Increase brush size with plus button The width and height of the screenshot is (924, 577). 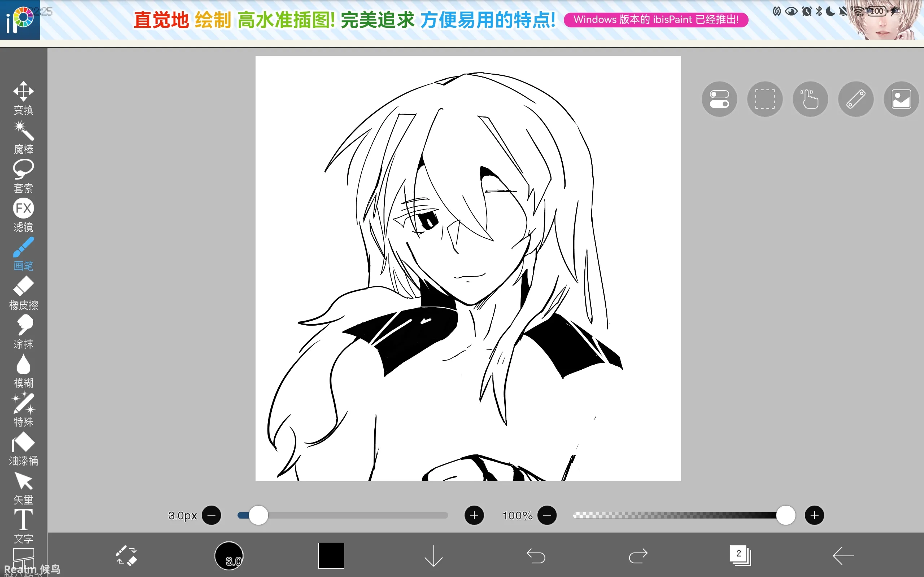[x=474, y=516]
